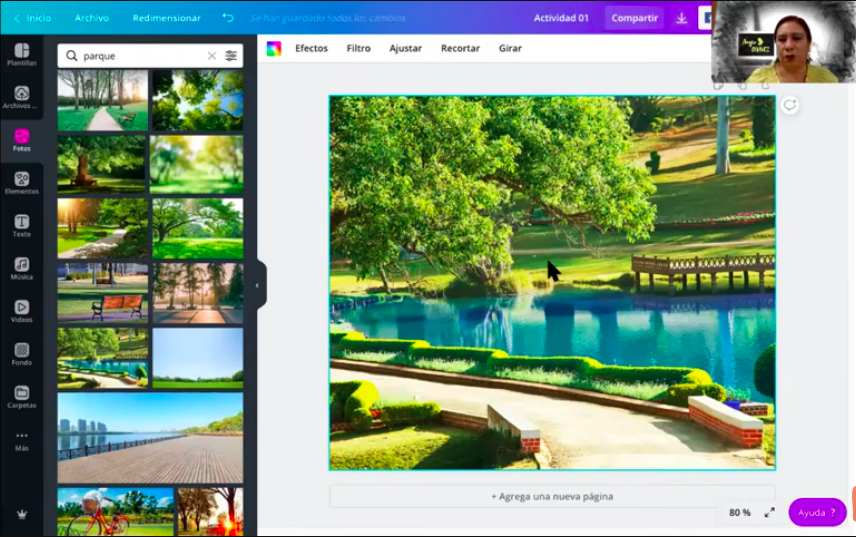Image resolution: width=856 pixels, height=537 pixels.
Task: Open the Efectos tab in image toolbar
Action: [311, 48]
